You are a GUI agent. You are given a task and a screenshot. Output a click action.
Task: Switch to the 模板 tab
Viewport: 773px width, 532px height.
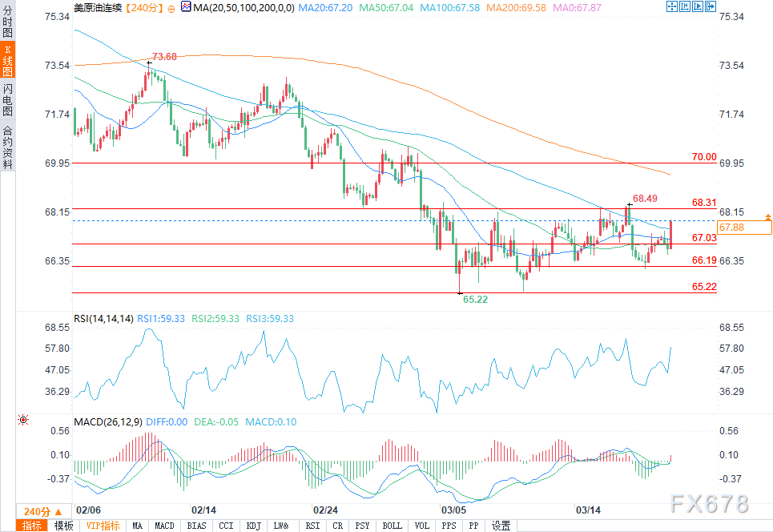63,526
